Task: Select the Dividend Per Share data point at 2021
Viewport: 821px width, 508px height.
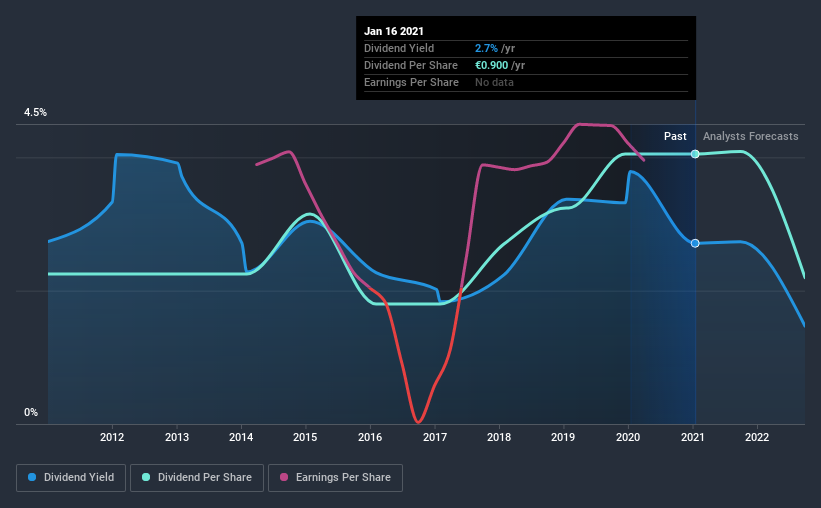Action: click(695, 154)
